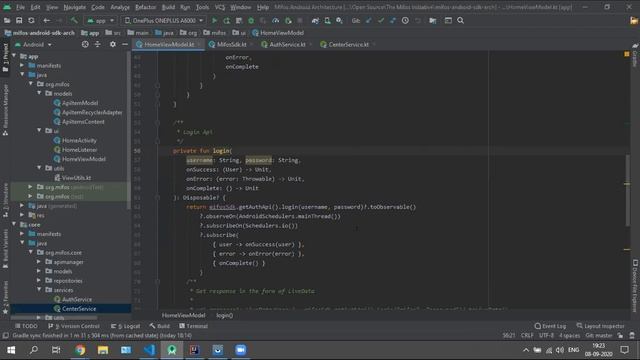The width and height of the screenshot is (640, 360).
Task: Open the AVD Manager device icon
Action: pos(327,20)
